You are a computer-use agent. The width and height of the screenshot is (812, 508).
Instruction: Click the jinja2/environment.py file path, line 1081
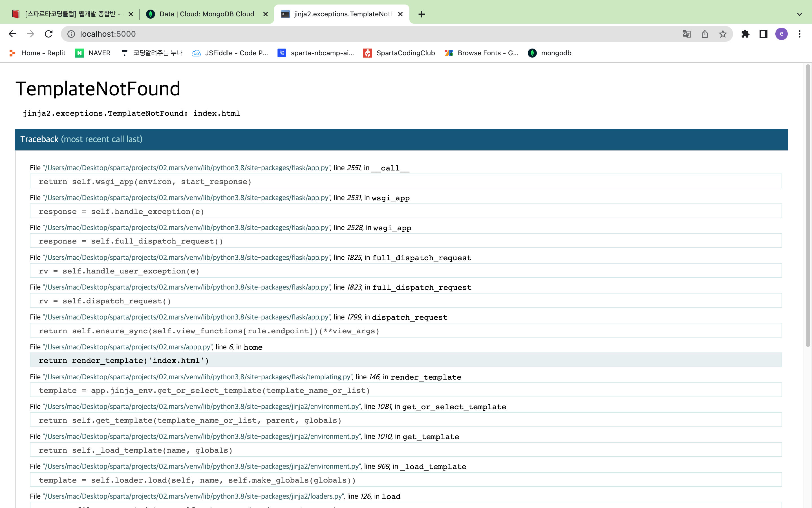202,407
